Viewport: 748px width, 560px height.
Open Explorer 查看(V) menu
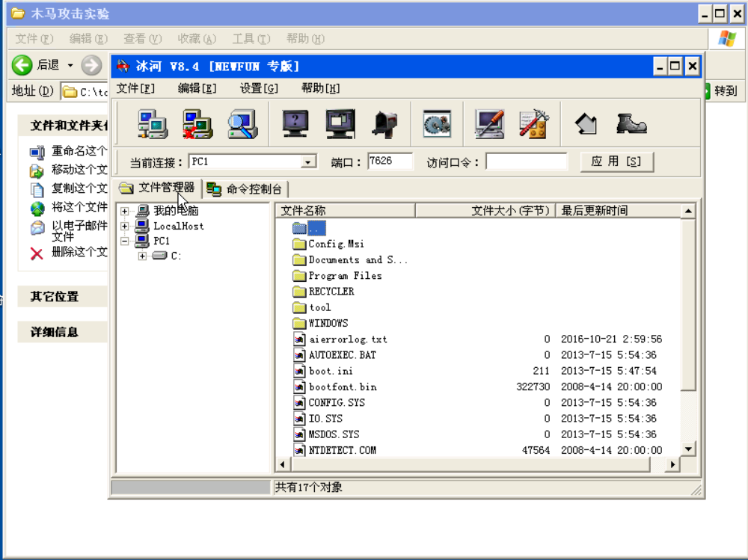click(x=143, y=39)
